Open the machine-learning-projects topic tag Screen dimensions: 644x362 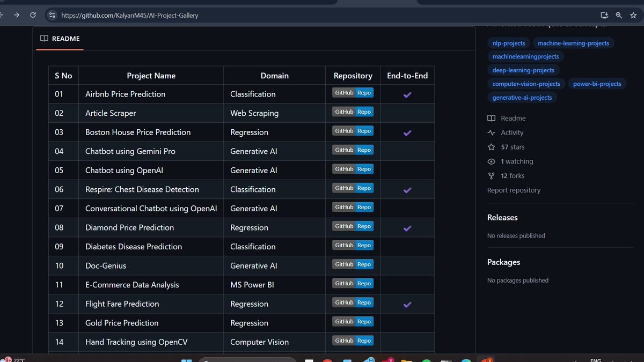click(x=573, y=43)
